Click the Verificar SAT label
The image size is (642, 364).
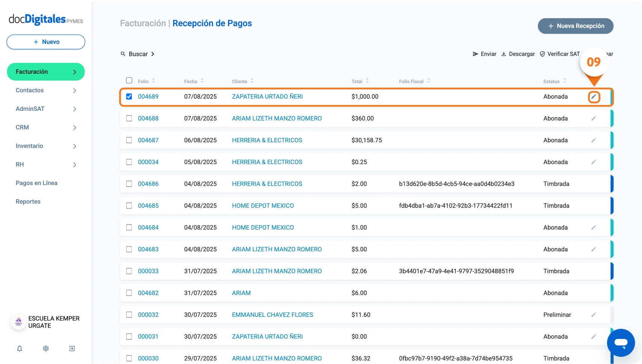563,54
